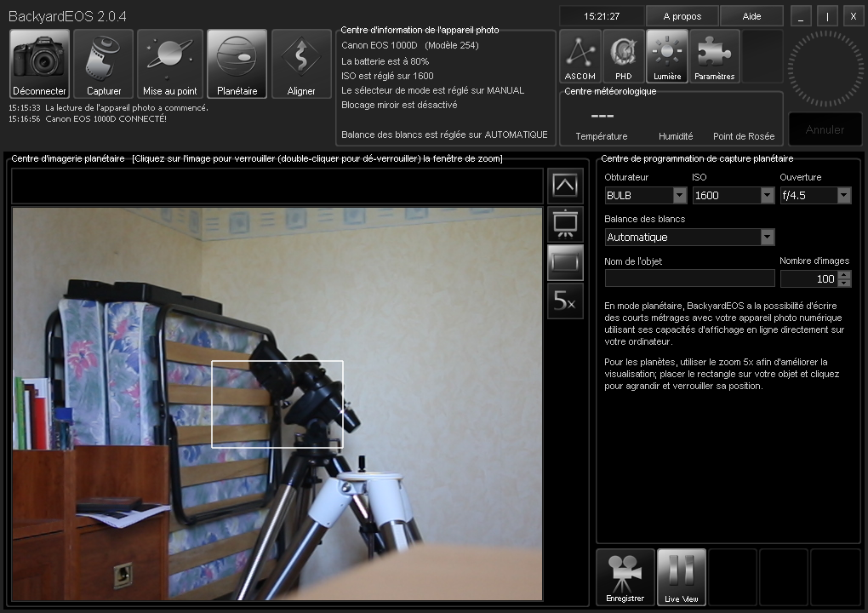Click the Nombre d'images value field

(808, 278)
